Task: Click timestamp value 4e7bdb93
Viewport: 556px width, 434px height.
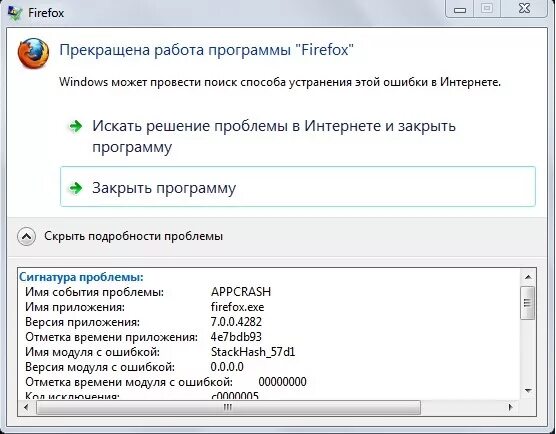Action: 236,336
